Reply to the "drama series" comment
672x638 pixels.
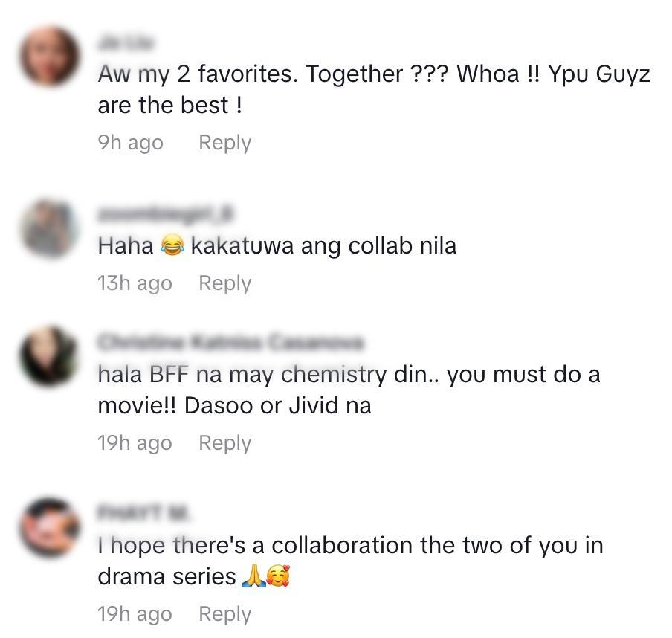click(224, 614)
